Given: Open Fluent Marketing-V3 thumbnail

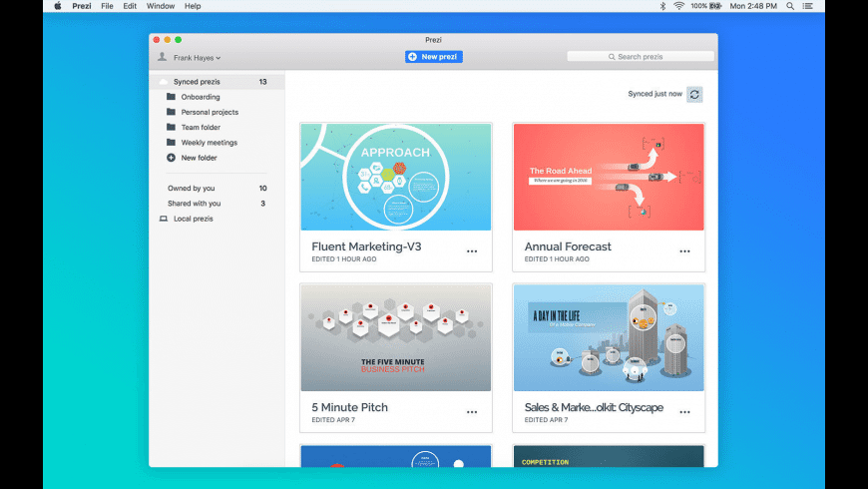Looking at the screenshot, I should (396, 177).
